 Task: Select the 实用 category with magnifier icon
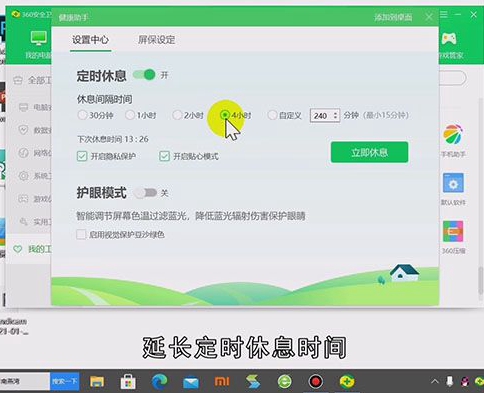[x=35, y=221]
